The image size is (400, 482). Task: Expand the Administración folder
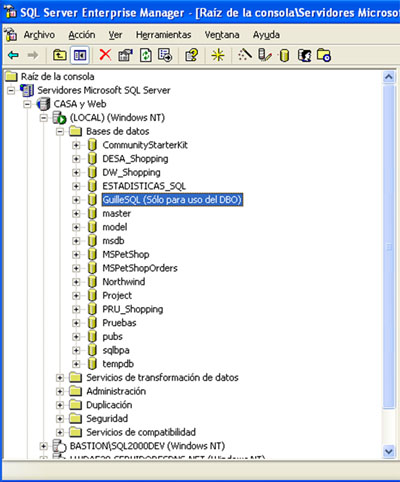pyautogui.click(x=60, y=391)
